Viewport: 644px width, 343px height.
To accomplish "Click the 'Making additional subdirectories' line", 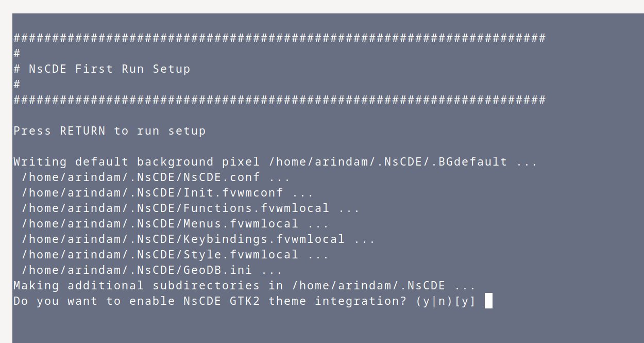I will tap(245, 285).
